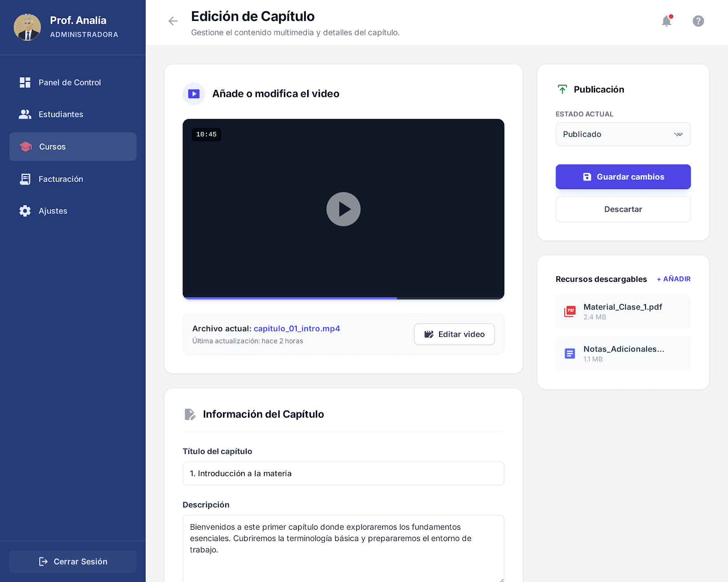Click the Cerrar Sesión button
728x582 pixels.
(x=73, y=562)
